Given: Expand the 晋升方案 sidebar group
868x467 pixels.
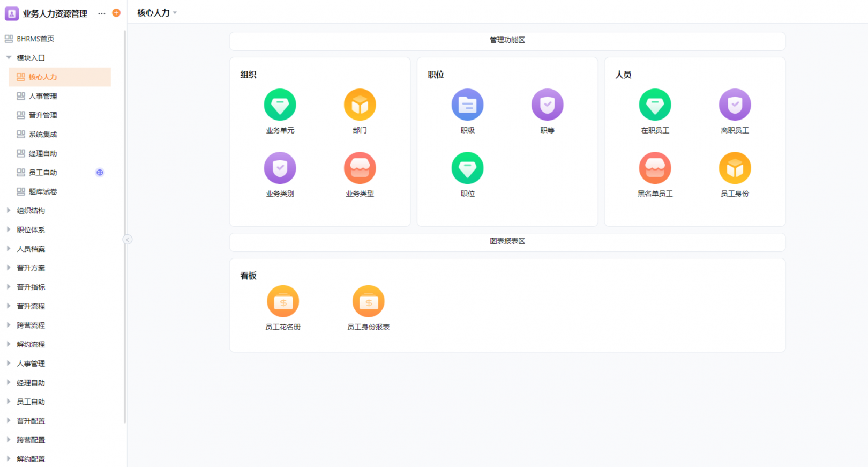Looking at the screenshot, I should (x=9, y=268).
